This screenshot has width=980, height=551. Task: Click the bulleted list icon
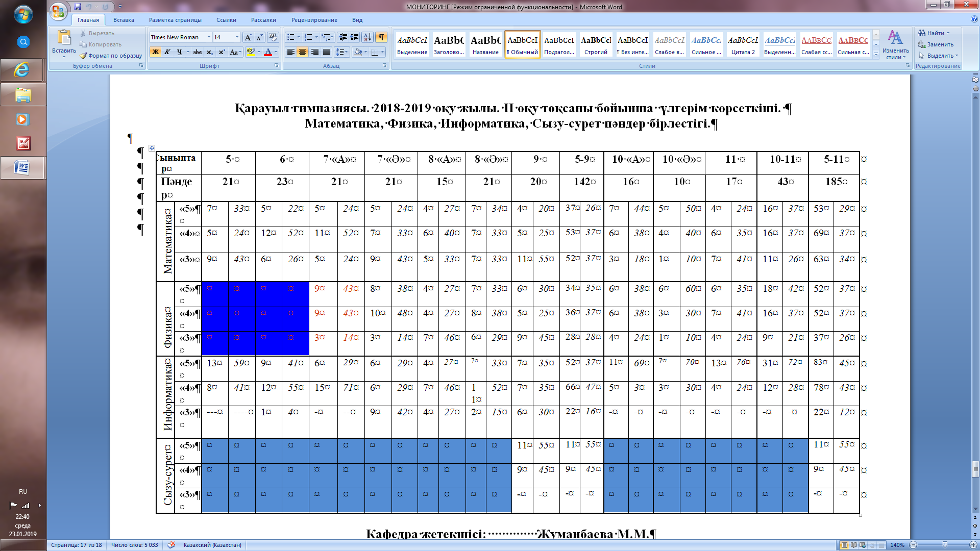pyautogui.click(x=290, y=37)
